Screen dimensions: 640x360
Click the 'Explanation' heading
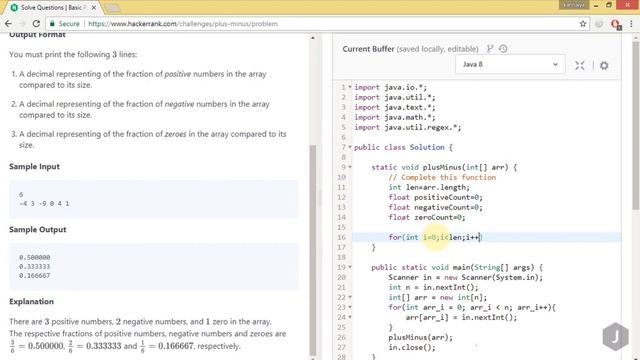(31, 302)
